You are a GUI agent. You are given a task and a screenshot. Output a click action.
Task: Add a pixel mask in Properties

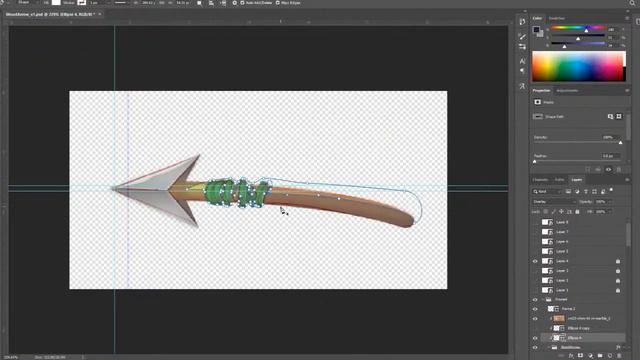click(610, 117)
